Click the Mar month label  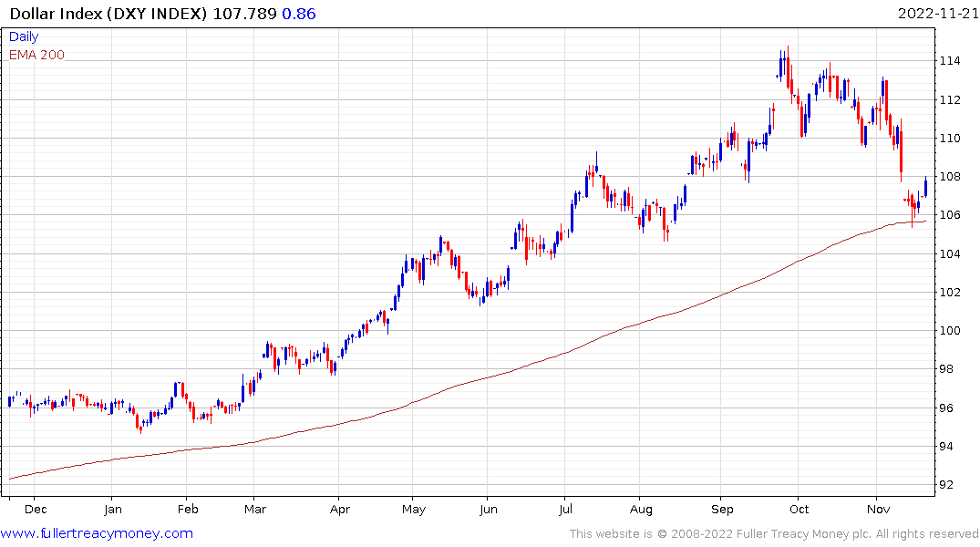tap(255, 510)
